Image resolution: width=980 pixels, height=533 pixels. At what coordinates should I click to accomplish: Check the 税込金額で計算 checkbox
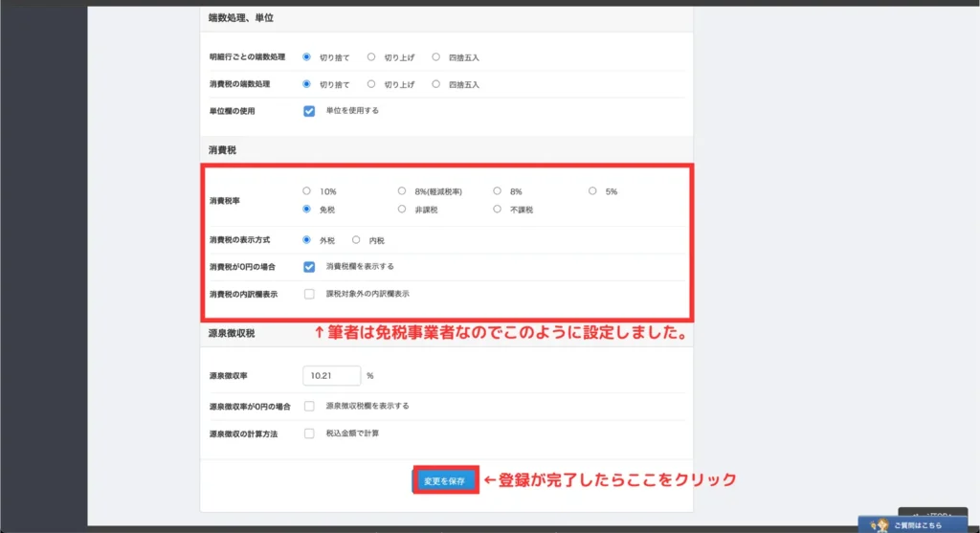[309, 433]
